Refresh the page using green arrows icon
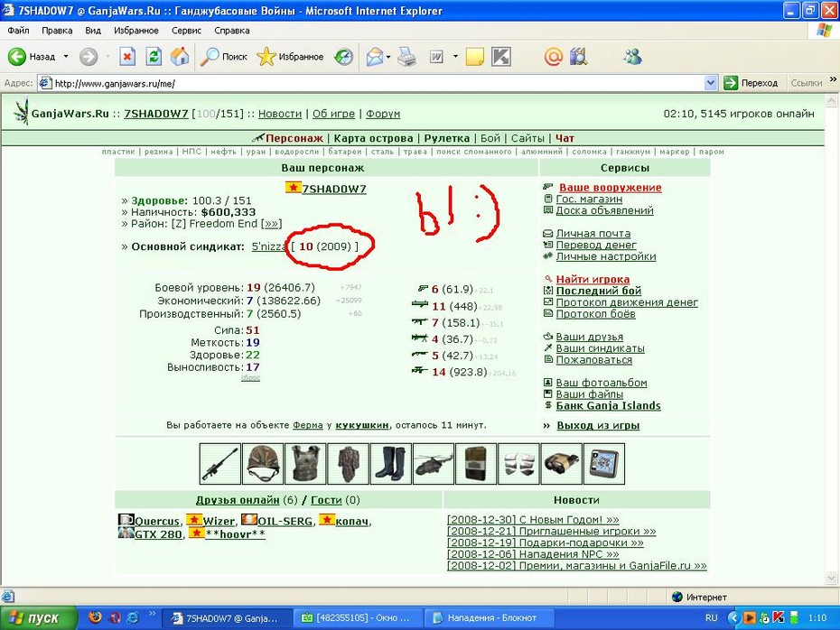The image size is (840, 630). point(154,56)
